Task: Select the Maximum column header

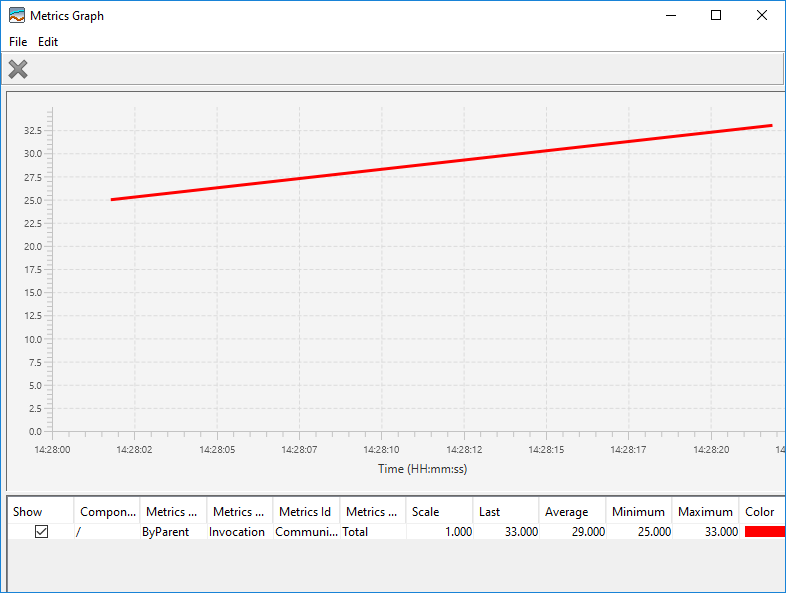Action: 705,512
